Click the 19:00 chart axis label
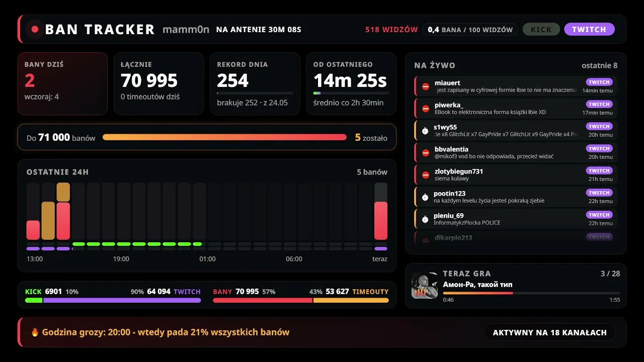Viewport: 644px width, 362px height. click(121, 259)
